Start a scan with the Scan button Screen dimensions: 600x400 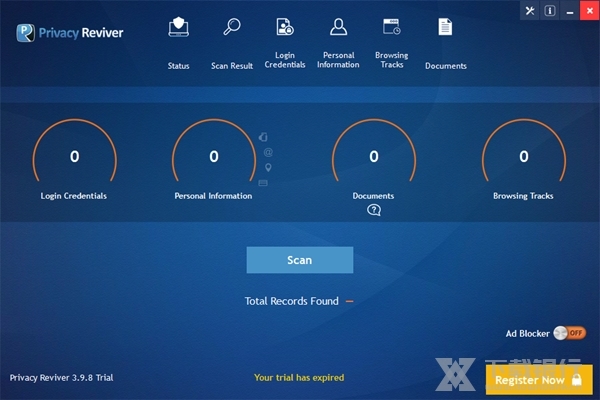pos(299,260)
